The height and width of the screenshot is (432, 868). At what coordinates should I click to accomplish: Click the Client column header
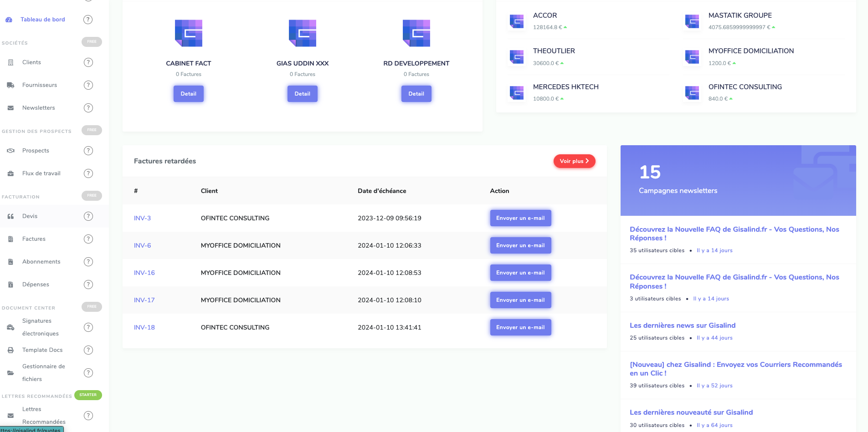[209, 191]
